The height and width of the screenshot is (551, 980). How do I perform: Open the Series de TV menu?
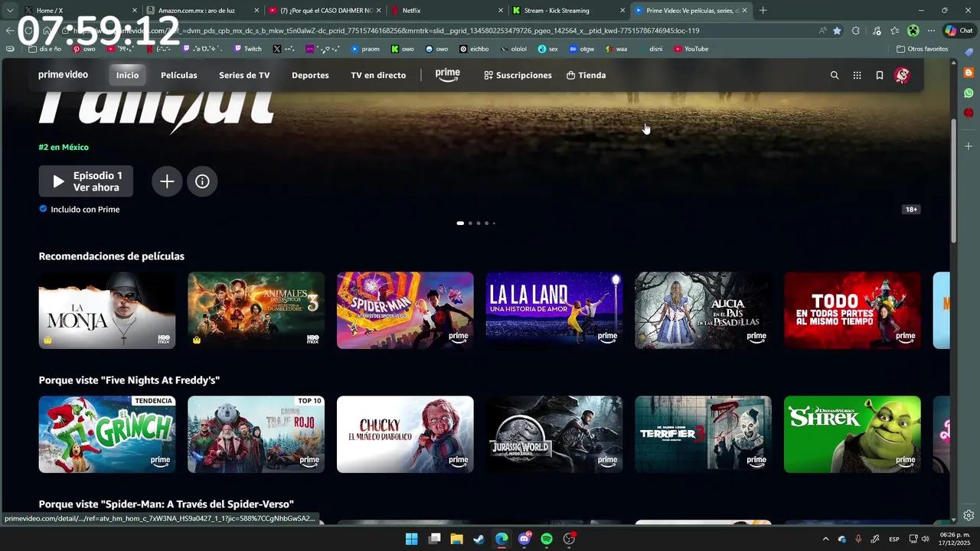[x=244, y=75]
